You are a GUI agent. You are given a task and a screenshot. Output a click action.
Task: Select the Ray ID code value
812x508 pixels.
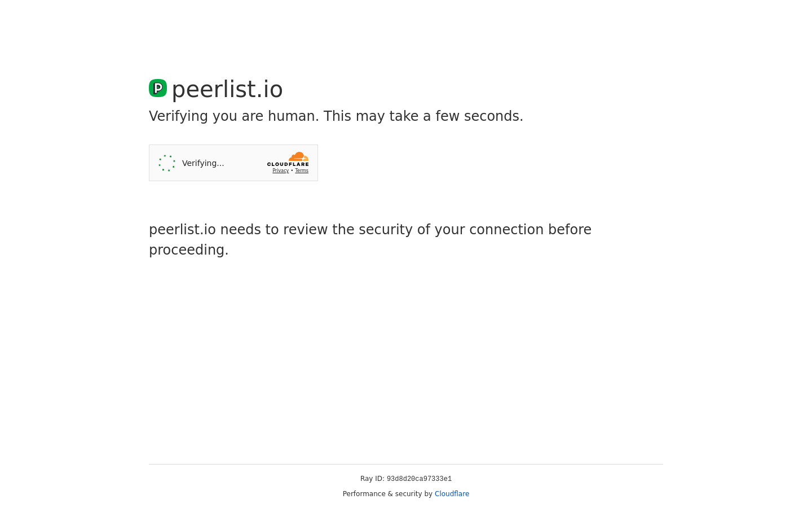click(x=419, y=479)
